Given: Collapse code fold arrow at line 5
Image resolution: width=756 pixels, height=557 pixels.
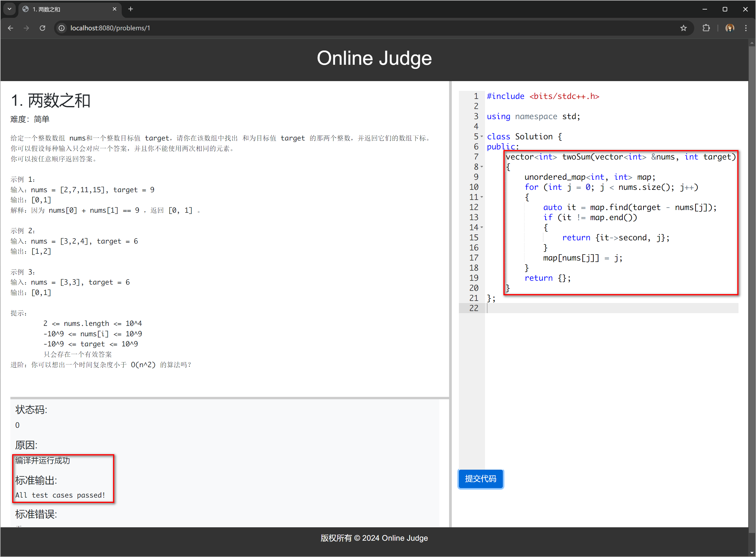Looking at the screenshot, I should 482,137.
